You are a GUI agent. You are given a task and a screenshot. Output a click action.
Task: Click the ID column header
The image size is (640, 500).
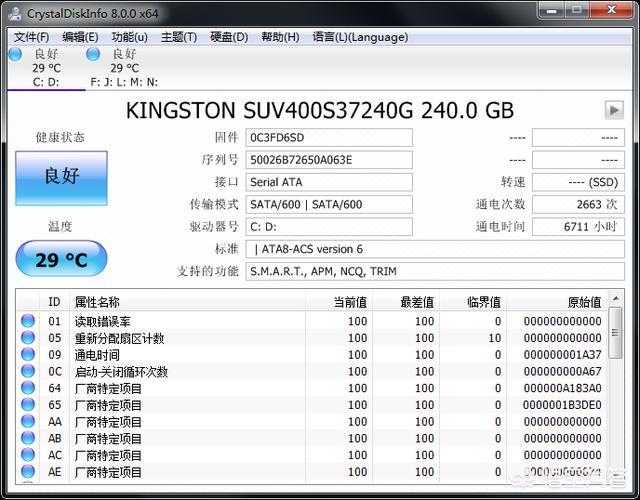click(54, 302)
